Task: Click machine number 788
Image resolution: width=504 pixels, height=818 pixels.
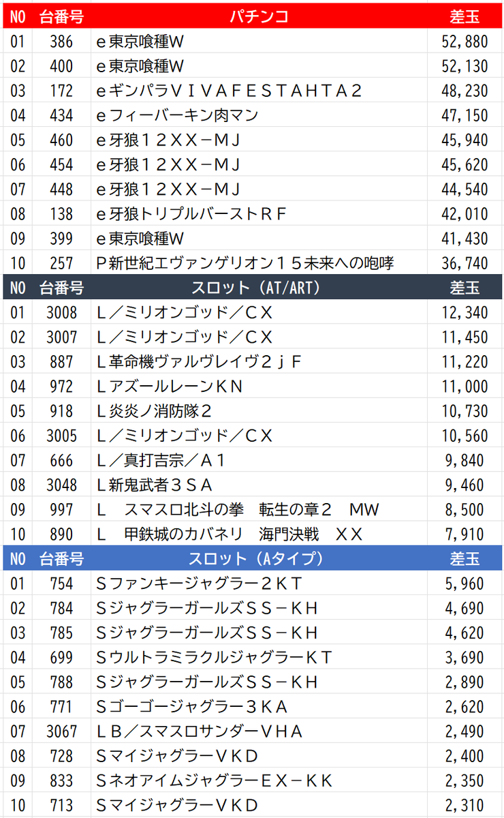Action: [61, 682]
